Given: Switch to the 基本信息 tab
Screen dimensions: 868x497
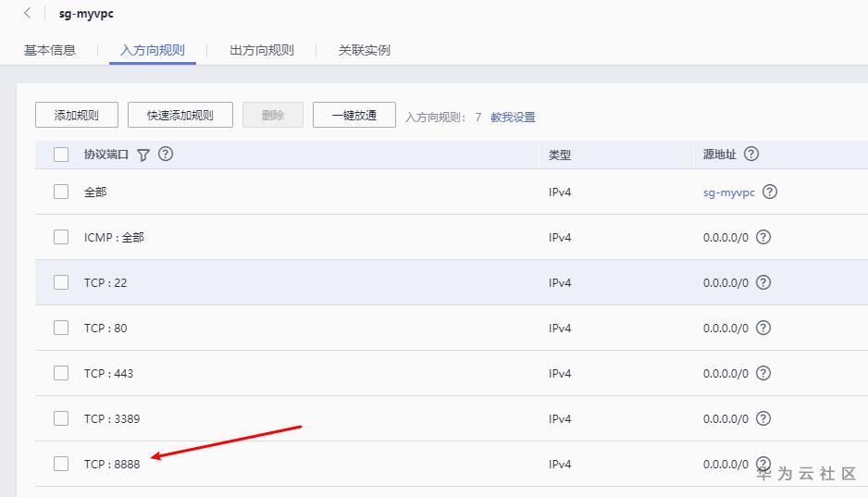Looking at the screenshot, I should click(x=50, y=50).
